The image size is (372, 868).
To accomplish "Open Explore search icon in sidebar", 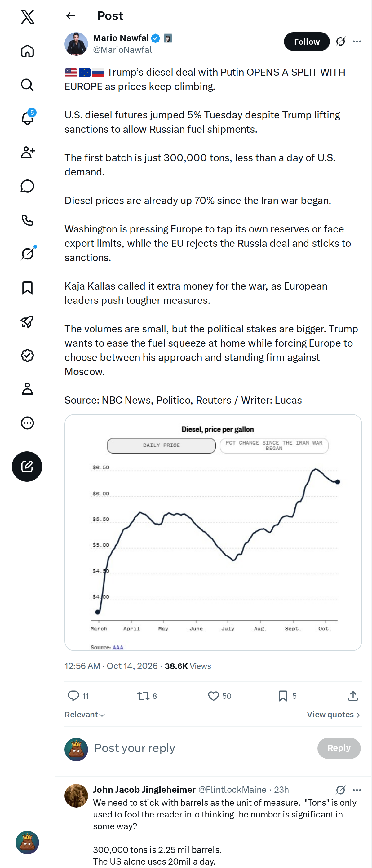I will [x=27, y=85].
